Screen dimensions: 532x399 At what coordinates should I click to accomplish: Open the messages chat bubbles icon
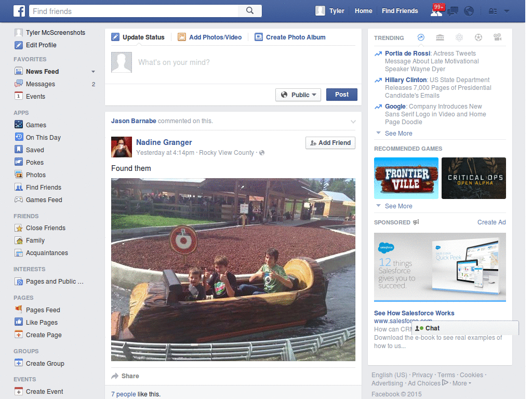pyautogui.click(x=453, y=11)
